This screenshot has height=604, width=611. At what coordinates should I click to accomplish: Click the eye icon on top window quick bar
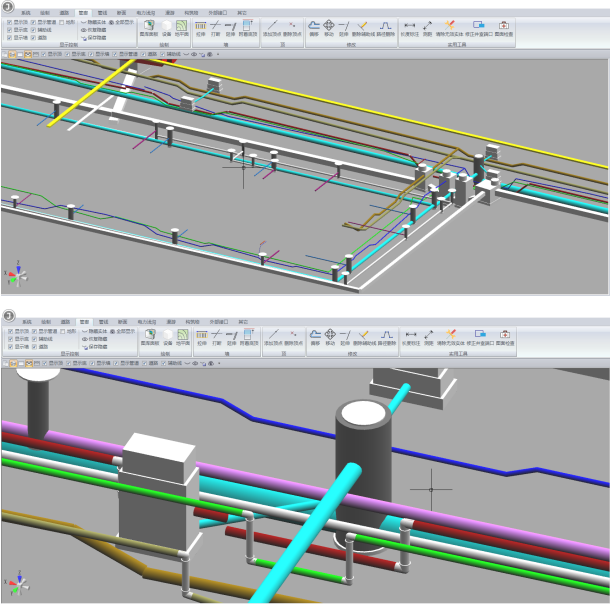coord(194,54)
